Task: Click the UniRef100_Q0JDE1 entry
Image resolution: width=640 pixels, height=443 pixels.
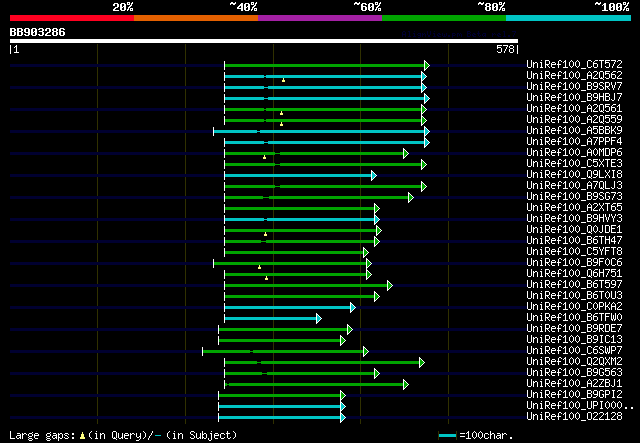Action: [574, 229]
